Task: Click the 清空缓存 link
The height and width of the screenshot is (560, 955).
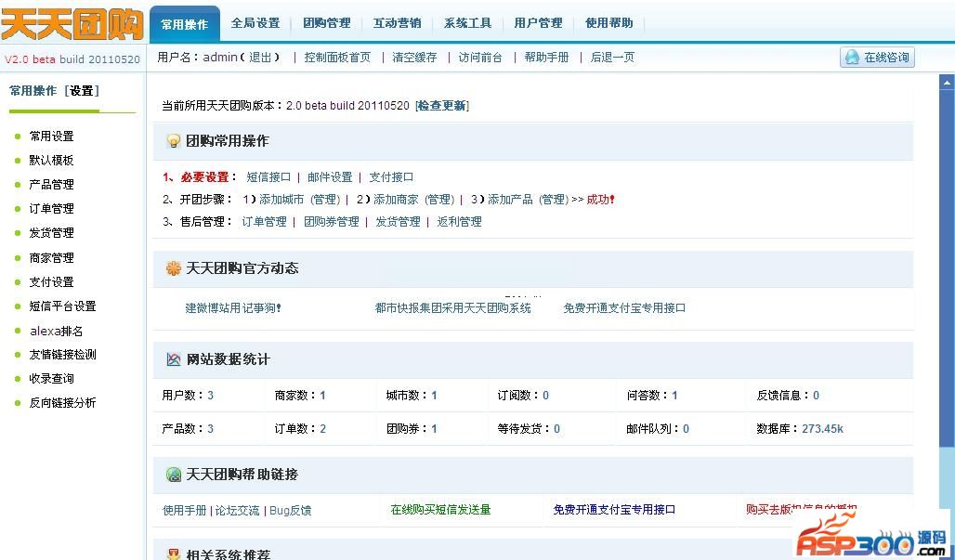Action: pyautogui.click(x=414, y=58)
